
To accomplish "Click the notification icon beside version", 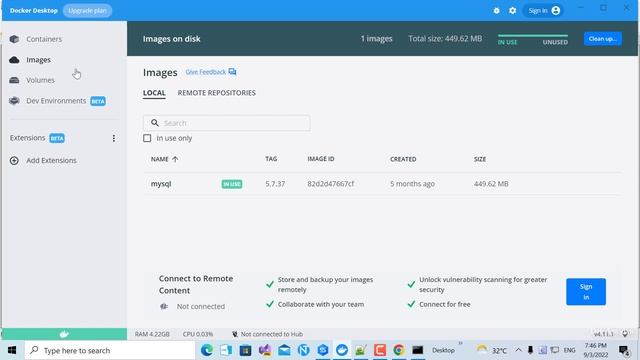I will (625, 334).
